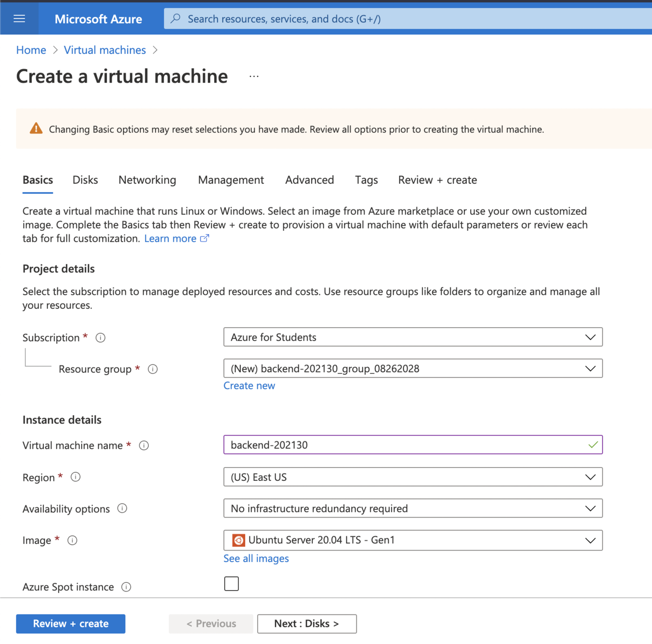Open the Availability options dropdown
Image resolution: width=652 pixels, height=644 pixels.
tap(413, 509)
